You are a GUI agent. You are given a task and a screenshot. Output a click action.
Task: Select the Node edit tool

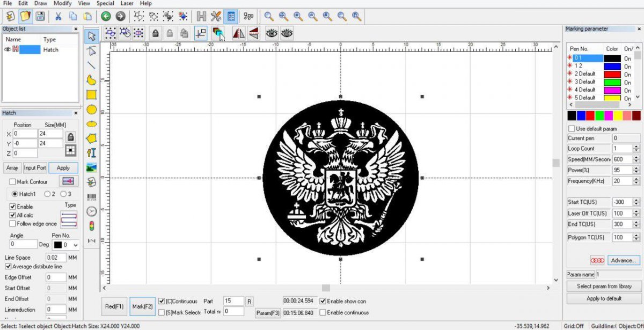(x=91, y=50)
